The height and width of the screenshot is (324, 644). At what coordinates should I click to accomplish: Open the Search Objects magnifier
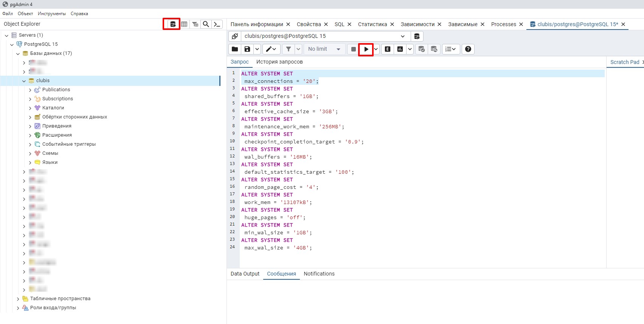(206, 24)
